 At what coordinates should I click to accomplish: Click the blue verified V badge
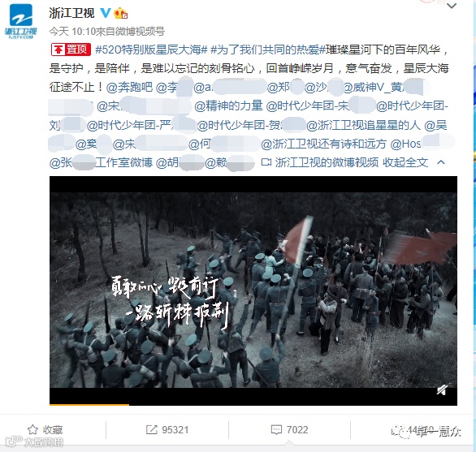coord(106,13)
